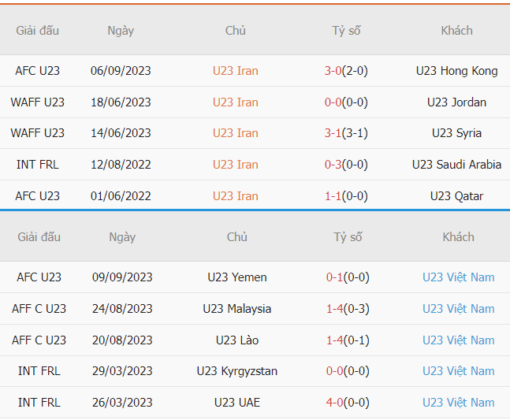Screen dimensions: 510x420
Task: Select the WAFF U23 league on 18/06/2023
Action: [38, 102]
